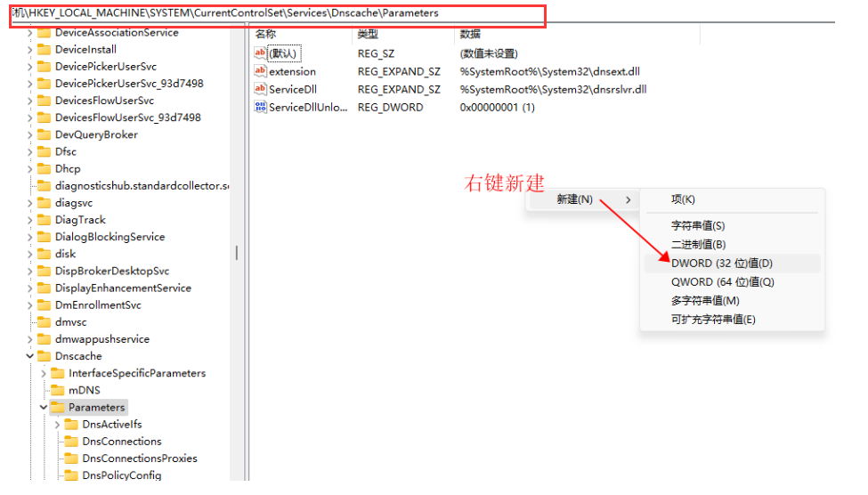Choose DWORD (32 位)值(D) from submenu
This screenshot has width=868, height=495.
tap(721, 264)
